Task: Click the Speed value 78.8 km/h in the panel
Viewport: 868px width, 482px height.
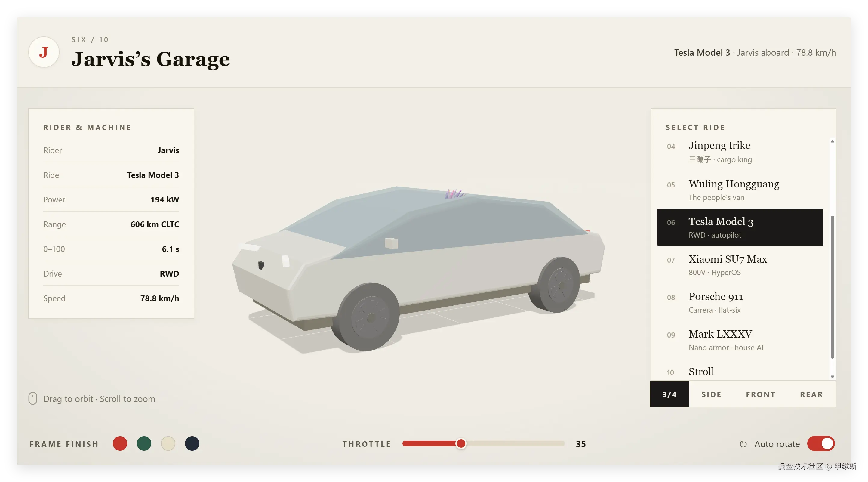Action: (x=160, y=298)
